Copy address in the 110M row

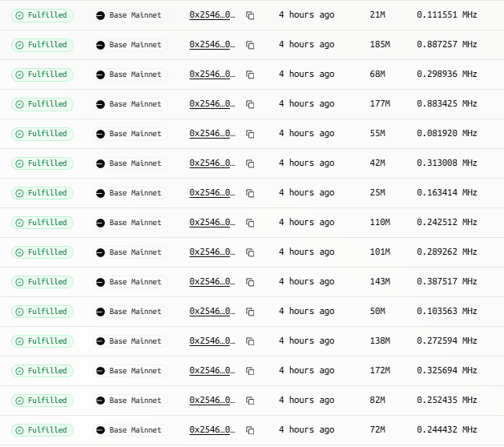click(x=250, y=223)
